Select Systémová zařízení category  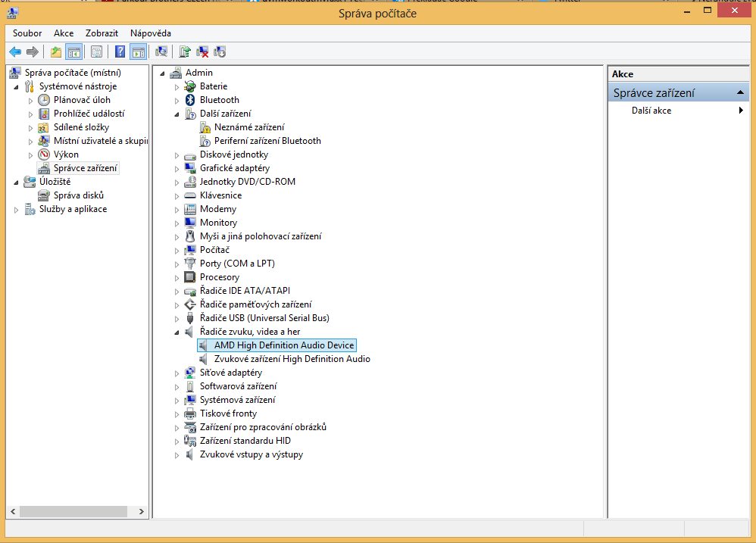coord(238,400)
